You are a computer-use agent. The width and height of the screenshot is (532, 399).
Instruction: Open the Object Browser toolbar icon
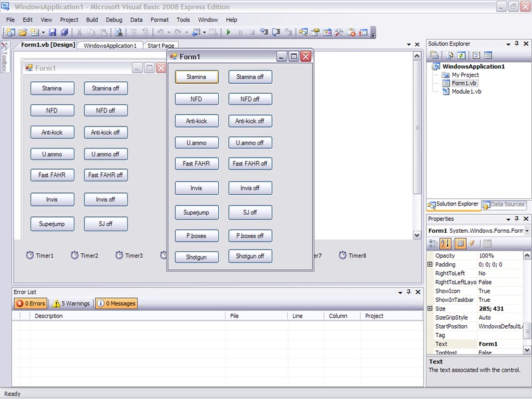327,32
